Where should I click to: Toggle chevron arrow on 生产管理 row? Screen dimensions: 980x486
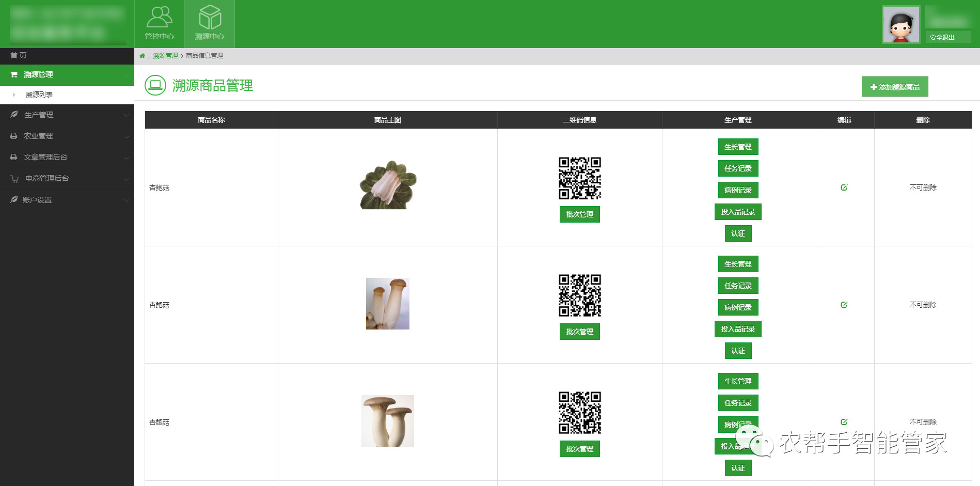click(127, 115)
